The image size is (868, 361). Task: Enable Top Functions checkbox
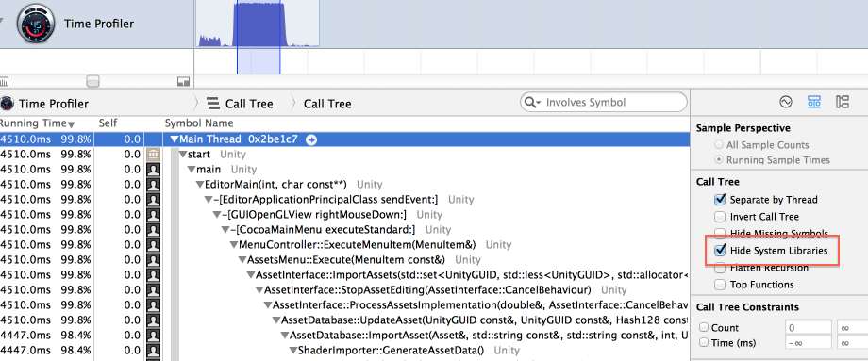pyautogui.click(x=720, y=285)
